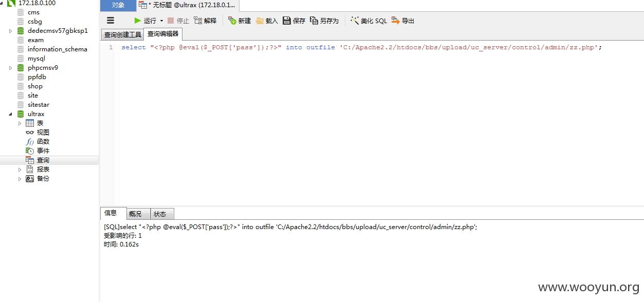Click 另存为 save-as button
This screenshot has height=302, width=644.
pyautogui.click(x=324, y=21)
